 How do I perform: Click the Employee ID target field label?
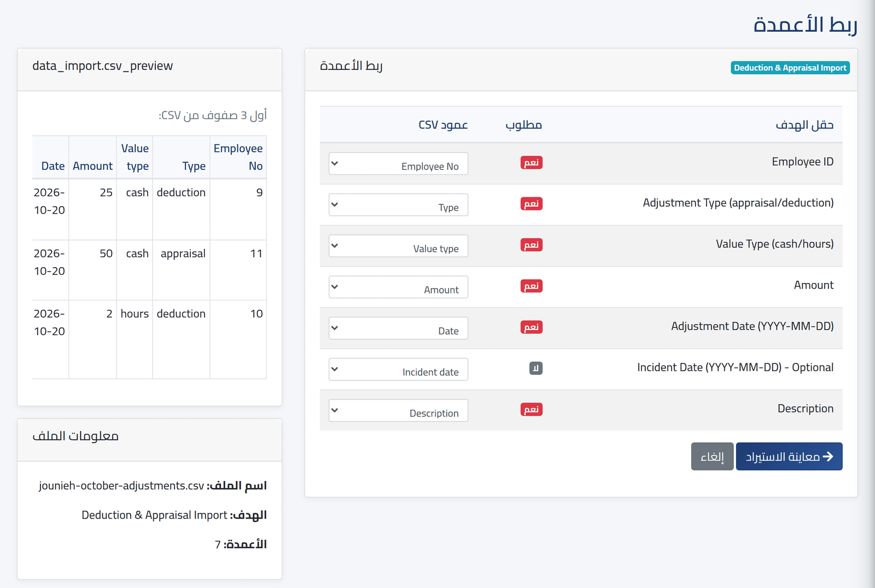click(803, 162)
